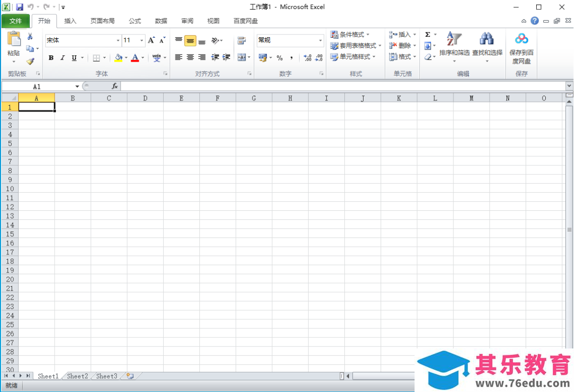Toggle align text left
574x392 pixels.
(x=179, y=57)
